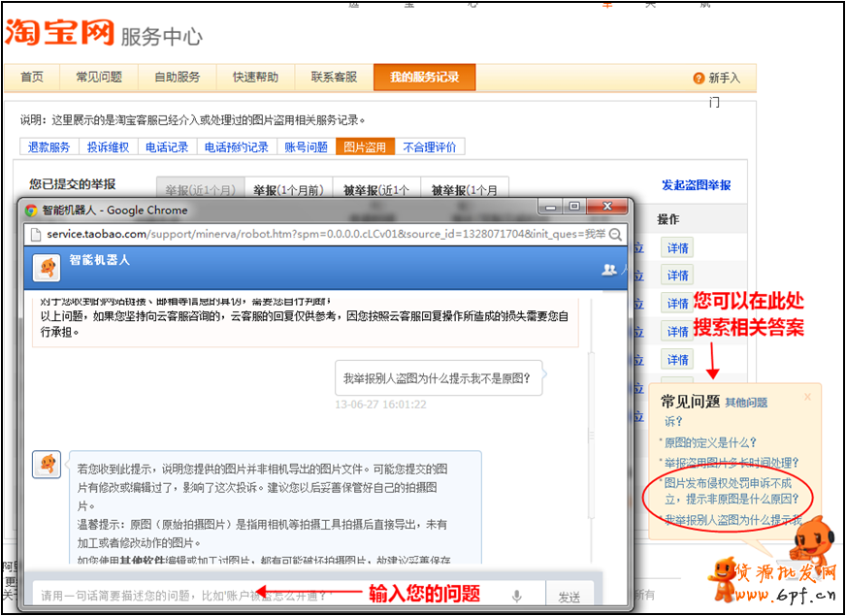Screen dimensions: 846x616
Task: Open the 常见问题 navigation tab
Action: click(x=99, y=78)
